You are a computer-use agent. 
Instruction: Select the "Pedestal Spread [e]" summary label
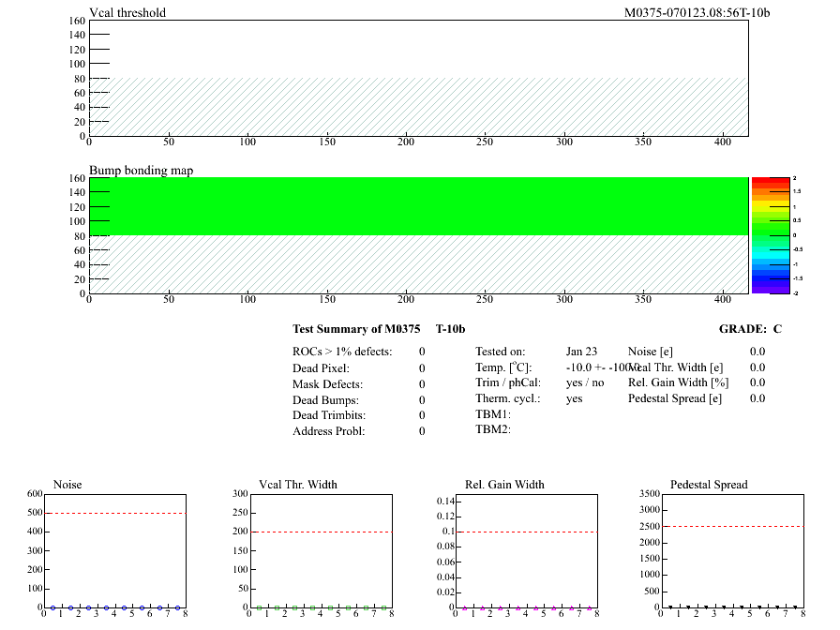click(675, 398)
